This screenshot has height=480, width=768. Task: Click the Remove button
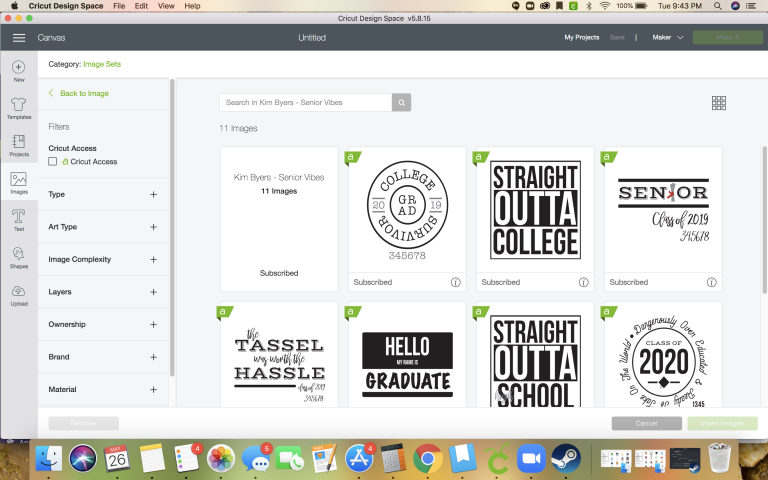coord(83,423)
